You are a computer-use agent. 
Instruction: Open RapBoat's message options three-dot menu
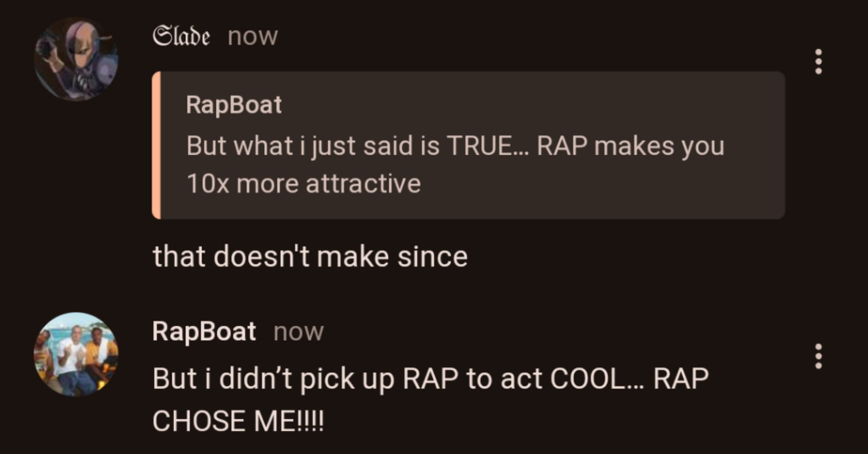pos(818,356)
